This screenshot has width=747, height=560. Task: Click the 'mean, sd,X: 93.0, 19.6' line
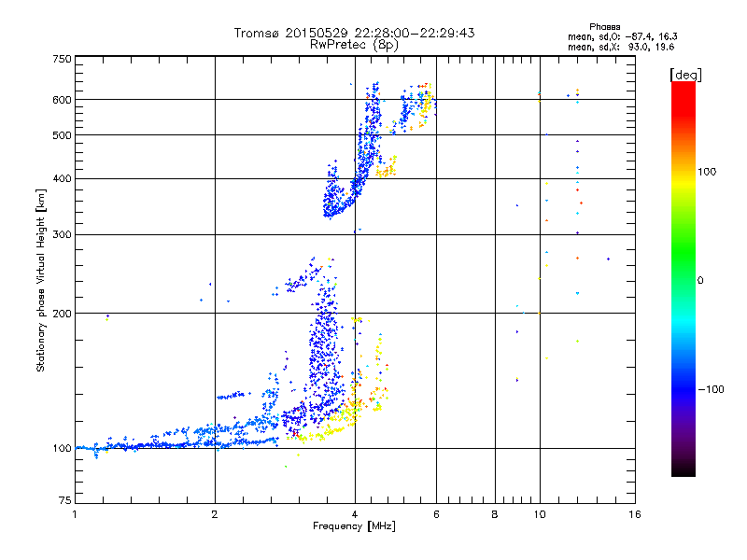[x=621, y=47]
